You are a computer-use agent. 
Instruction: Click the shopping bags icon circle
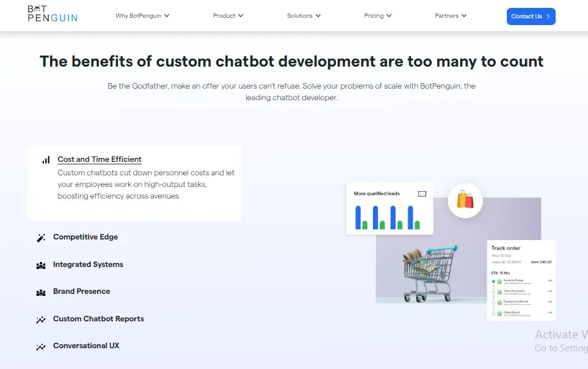[x=465, y=200]
